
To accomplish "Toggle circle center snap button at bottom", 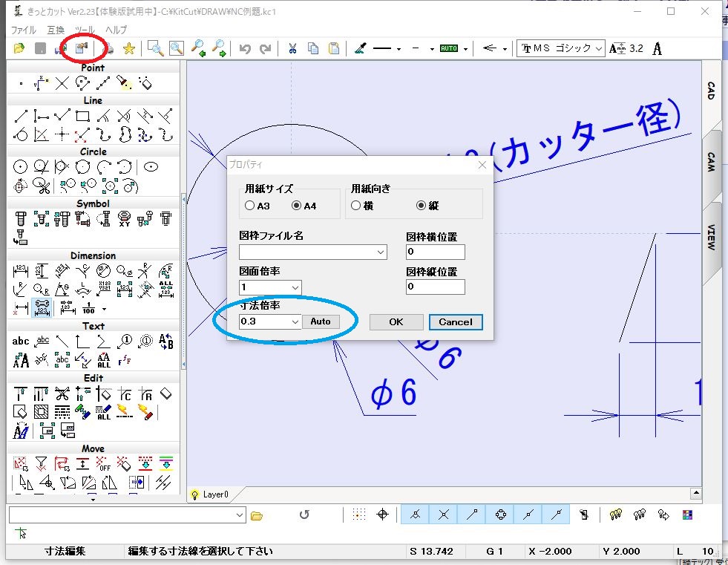I will click(500, 515).
